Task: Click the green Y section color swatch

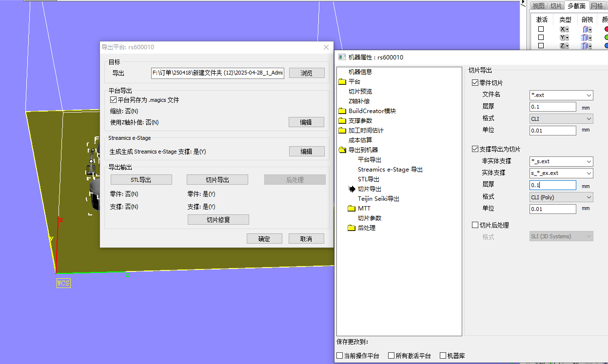Action: point(606,38)
